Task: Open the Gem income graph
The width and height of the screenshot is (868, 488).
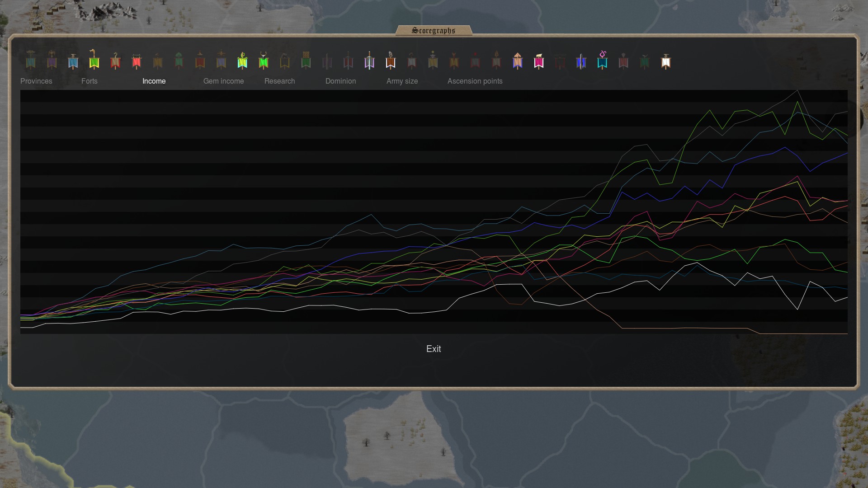Action: (223, 81)
